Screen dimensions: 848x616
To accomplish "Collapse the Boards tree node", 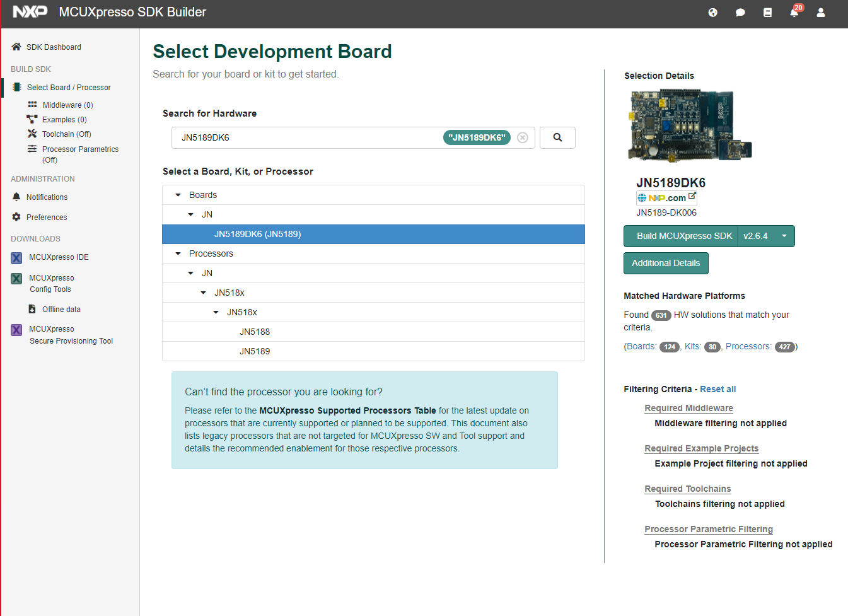I will [x=178, y=195].
